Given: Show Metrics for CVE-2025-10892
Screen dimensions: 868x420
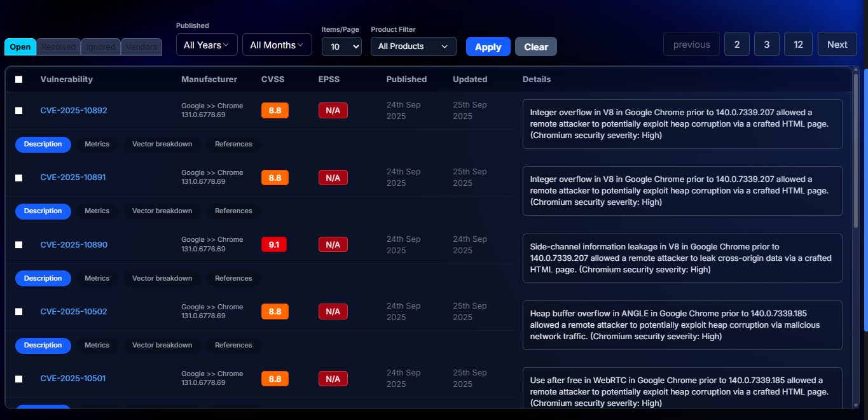Looking at the screenshot, I should click(x=97, y=144).
